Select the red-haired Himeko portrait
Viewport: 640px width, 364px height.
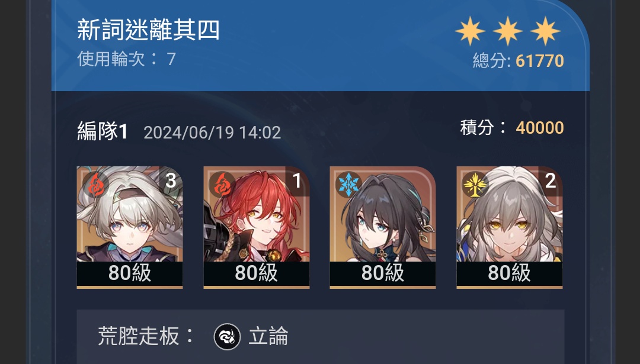point(257,227)
